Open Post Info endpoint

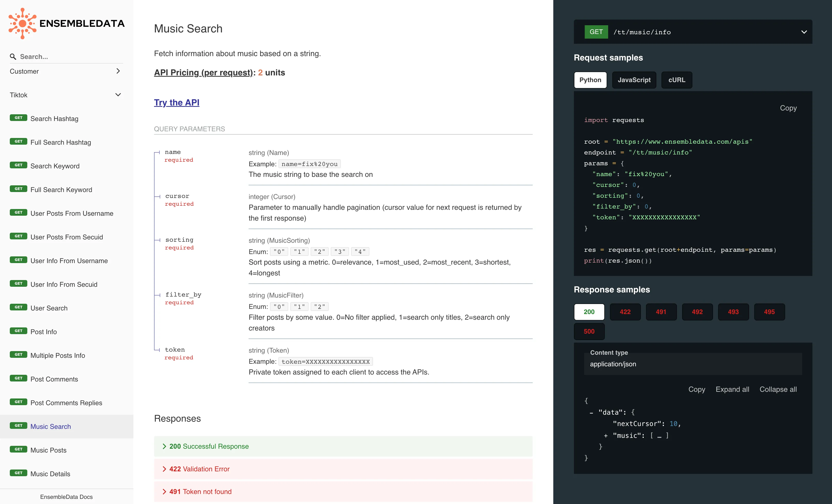(66, 331)
